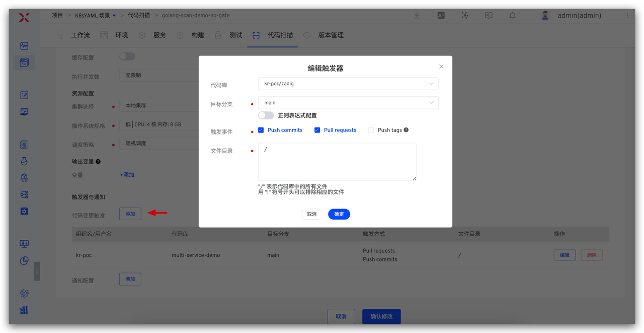Open the notifications bell icon
Screen dimensions: 644x333
[512, 16]
